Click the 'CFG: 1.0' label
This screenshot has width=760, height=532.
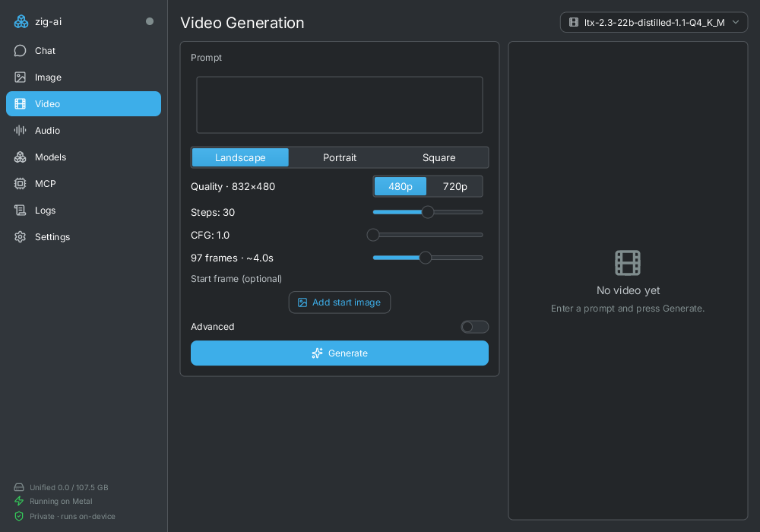tap(210, 235)
